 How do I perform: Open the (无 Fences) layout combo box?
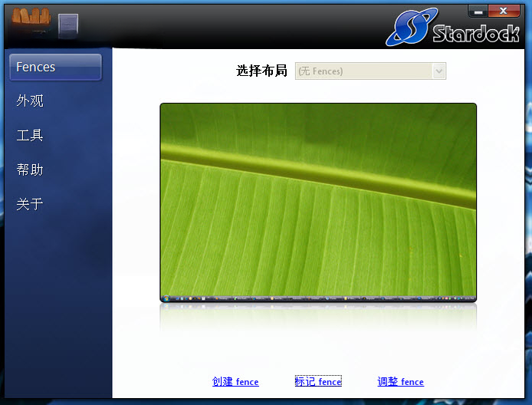click(x=370, y=71)
